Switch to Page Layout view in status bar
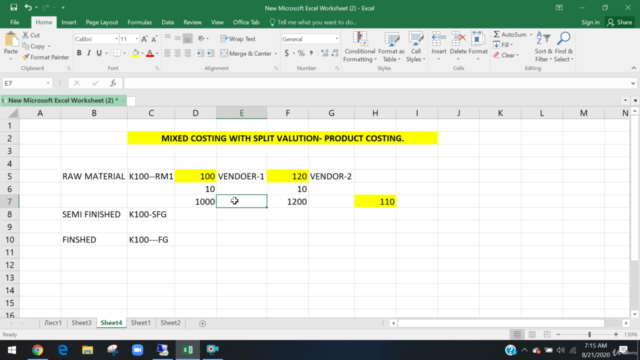This screenshot has height=360, width=640. point(532,334)
